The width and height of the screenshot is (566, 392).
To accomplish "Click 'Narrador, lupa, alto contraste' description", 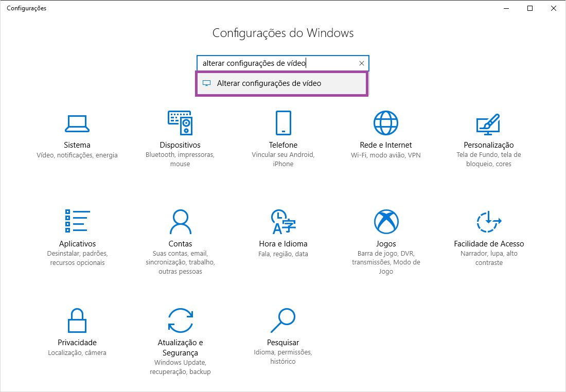I will coord(489,258).
